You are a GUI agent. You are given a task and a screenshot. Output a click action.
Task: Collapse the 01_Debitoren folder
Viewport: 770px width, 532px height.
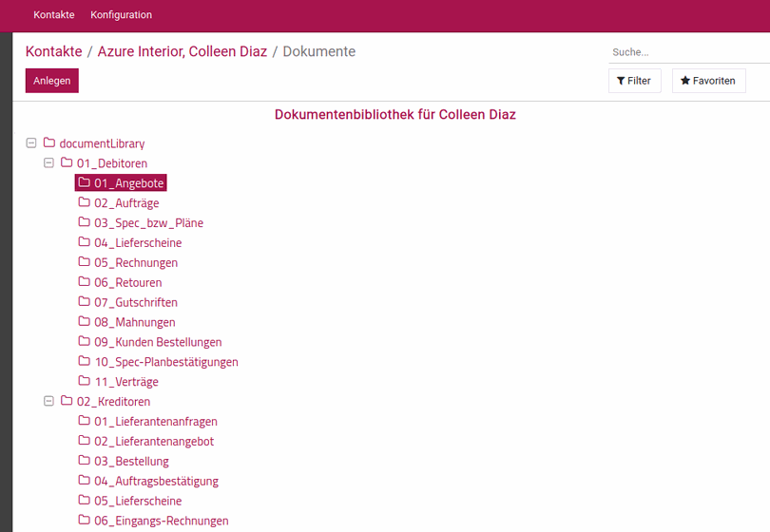[48, 162]
